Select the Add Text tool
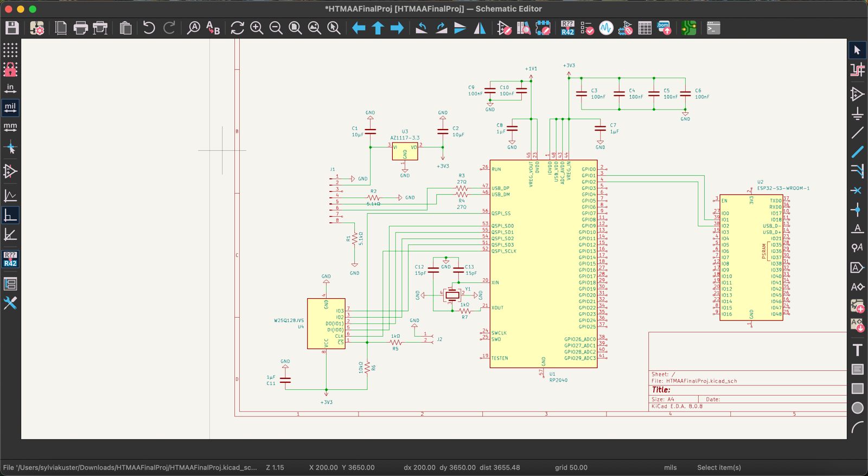The image size is (868, 476). click(x=857, y=350)
